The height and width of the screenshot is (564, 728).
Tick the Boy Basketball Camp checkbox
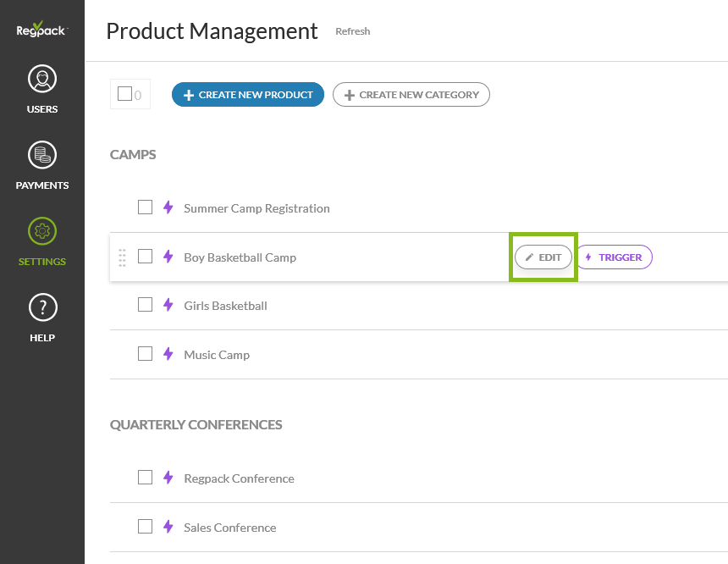(145, 256)
